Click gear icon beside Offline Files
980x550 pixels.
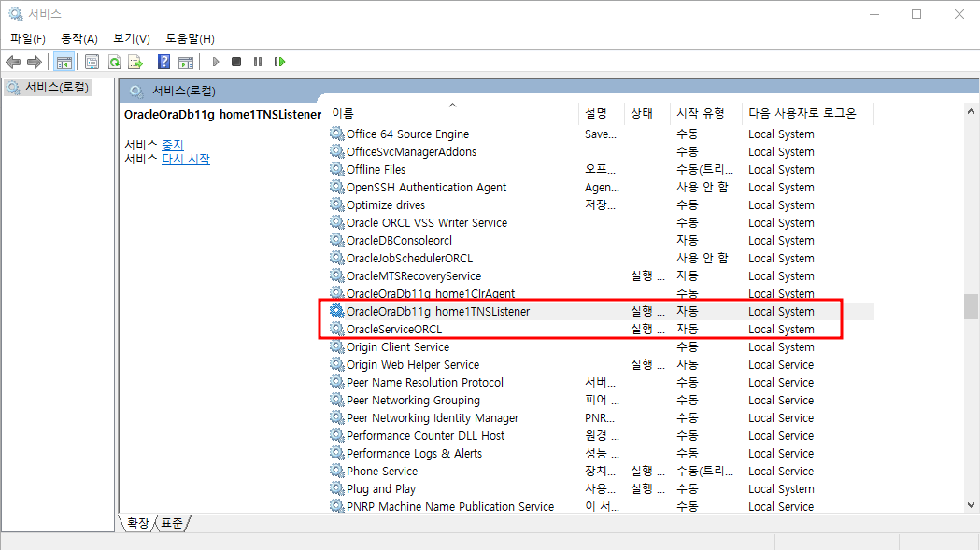coord(337,169)
